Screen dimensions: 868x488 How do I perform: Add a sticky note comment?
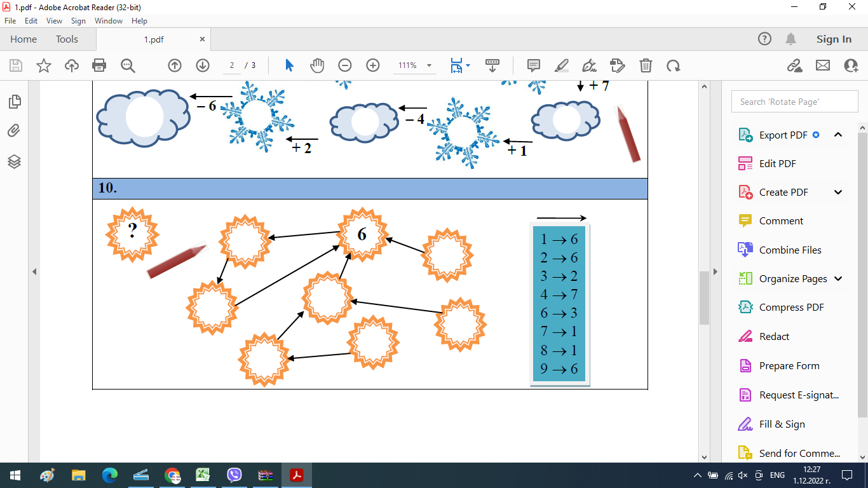(534, 65)
